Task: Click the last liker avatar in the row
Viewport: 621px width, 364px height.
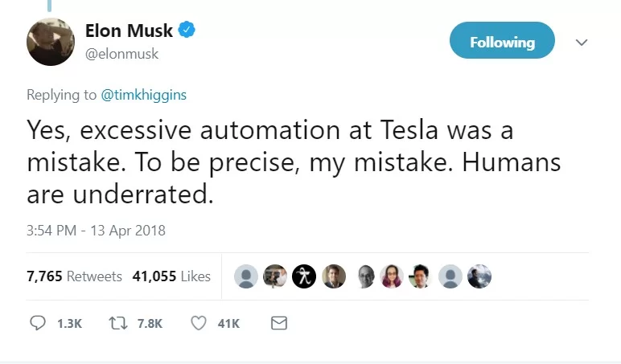Action: (479, 276)
